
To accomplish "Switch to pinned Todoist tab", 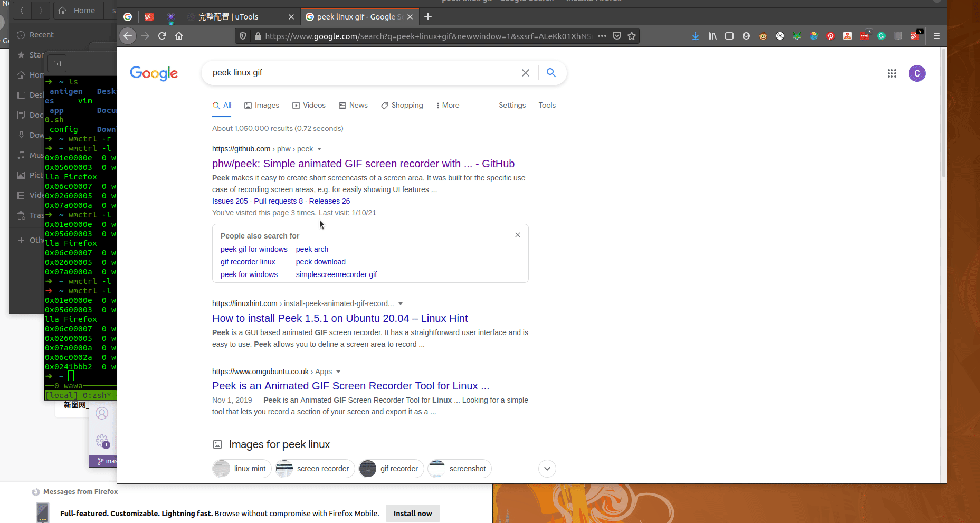I will pos(149,17).
